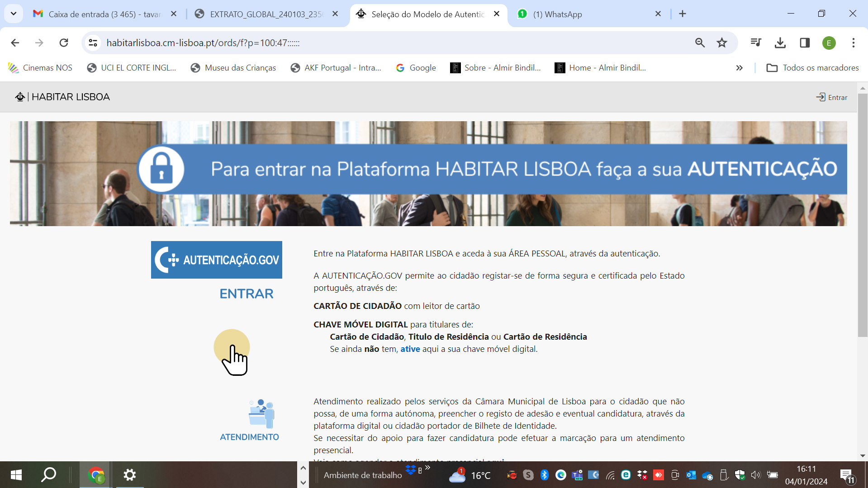Open the browser downloads icon
This screenshot has width=868, height=488.
(780, 43)
